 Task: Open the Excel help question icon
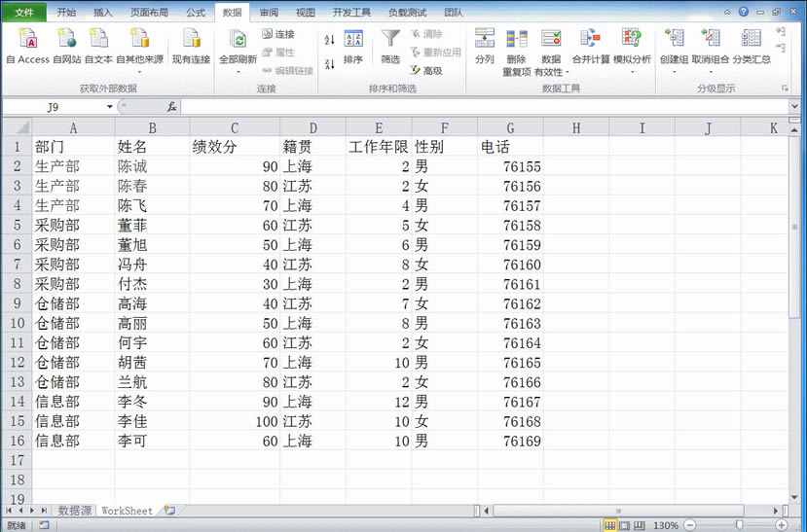[743, 12]
